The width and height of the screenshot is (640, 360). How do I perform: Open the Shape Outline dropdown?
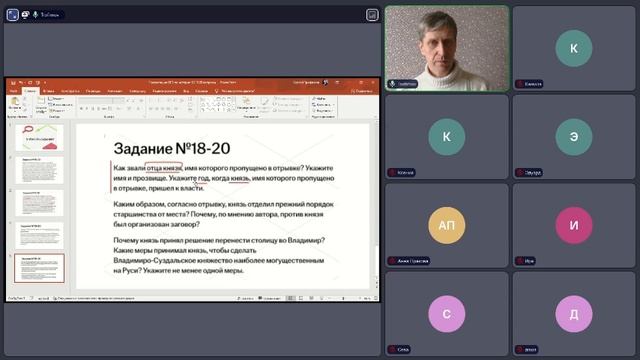[288, 104]
